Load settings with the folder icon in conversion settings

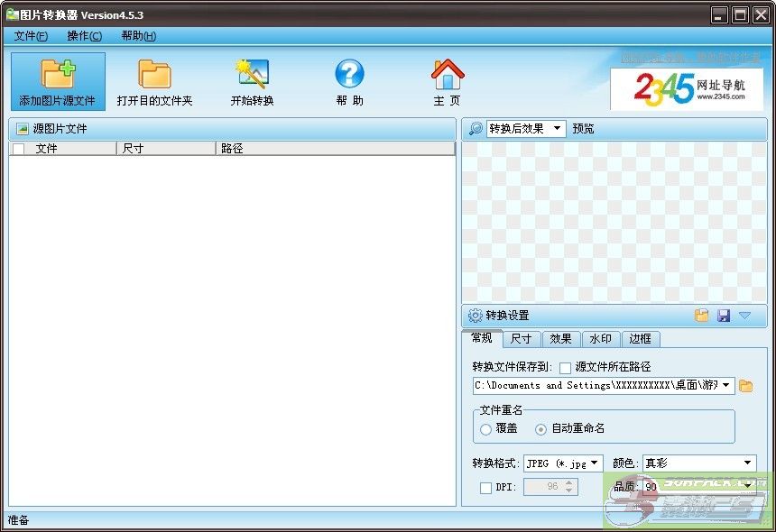point(702,316)
